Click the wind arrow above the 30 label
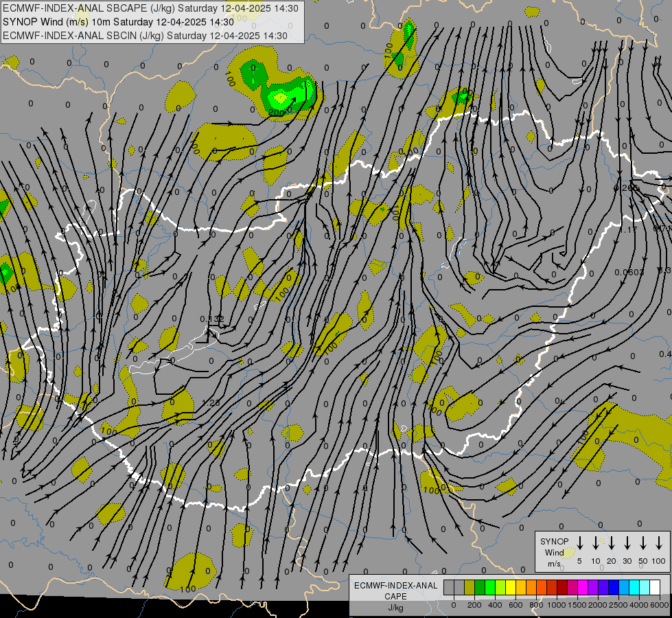 pos(627,542)
